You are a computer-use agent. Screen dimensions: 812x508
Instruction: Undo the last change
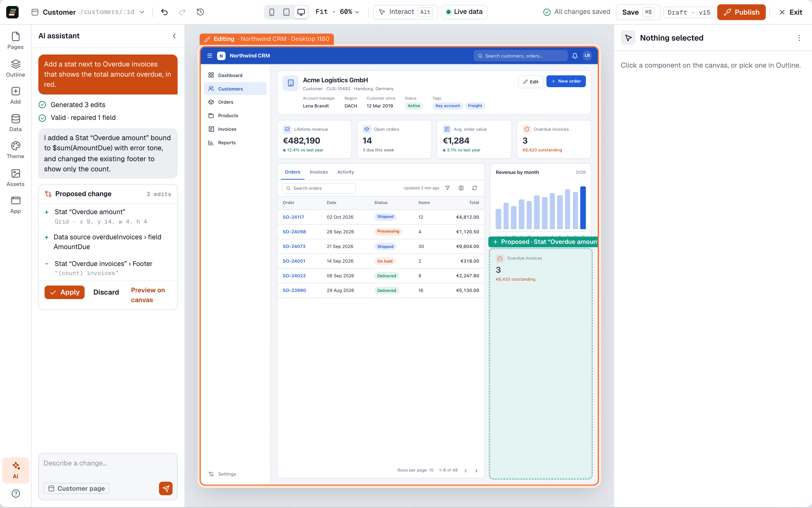click(x=164, y=12)
